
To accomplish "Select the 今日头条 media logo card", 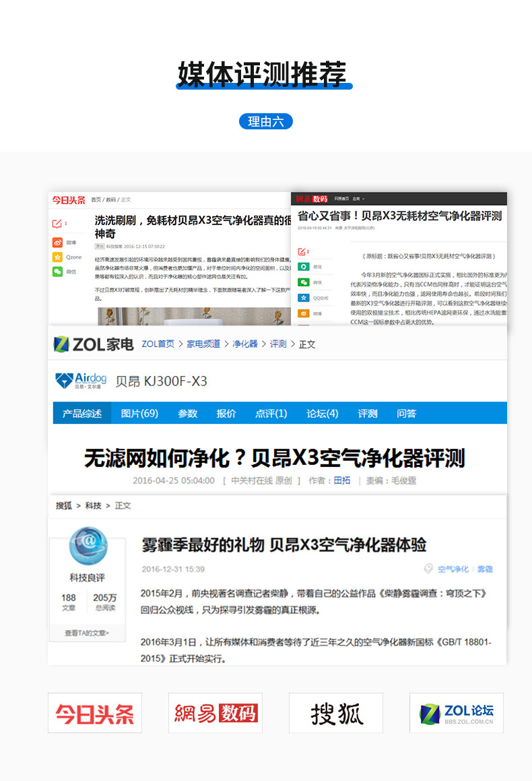I will (95, 713).
